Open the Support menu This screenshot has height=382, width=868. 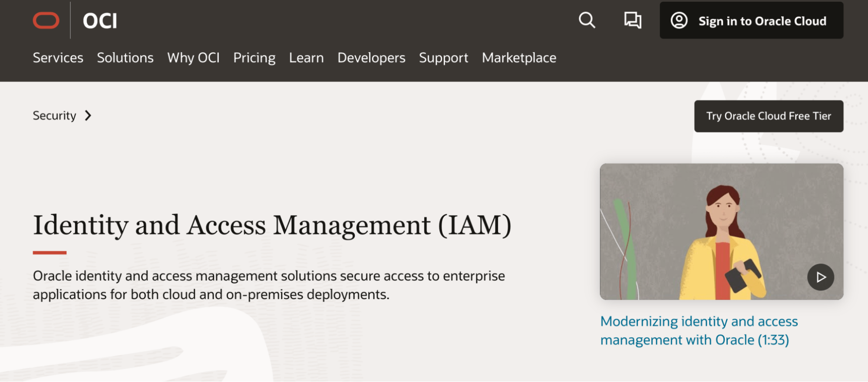(443, 58)
